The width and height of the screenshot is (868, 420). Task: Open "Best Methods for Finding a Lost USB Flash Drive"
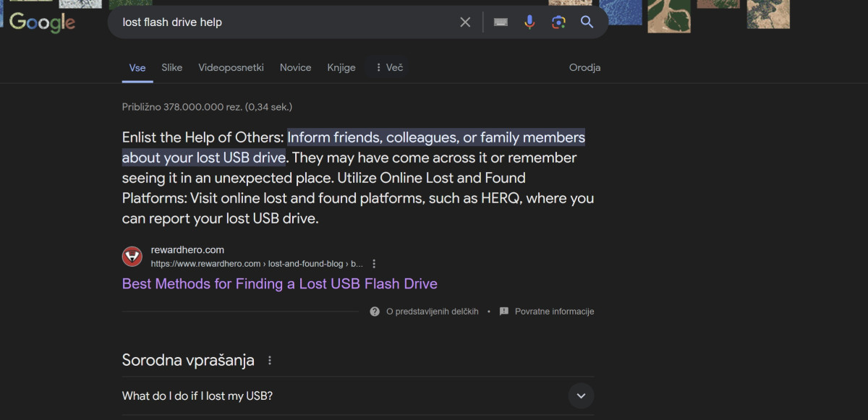[x=279, y=284]
